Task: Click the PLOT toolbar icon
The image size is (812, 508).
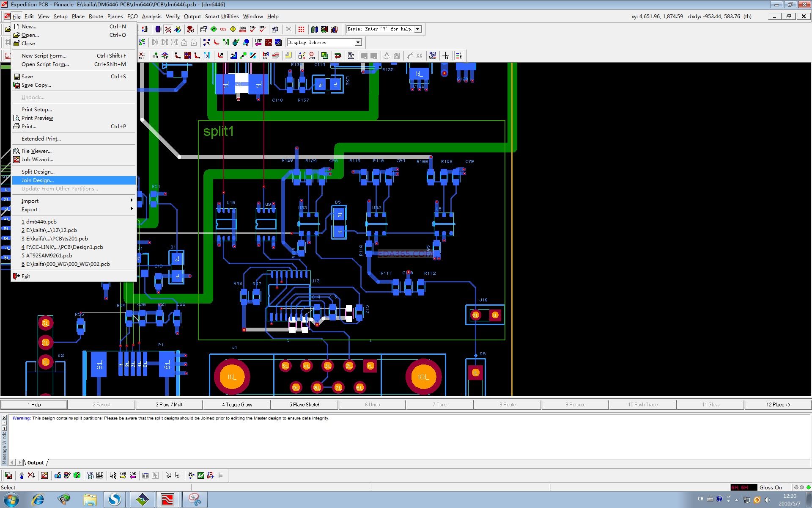Action: click(x=433, y=55)
